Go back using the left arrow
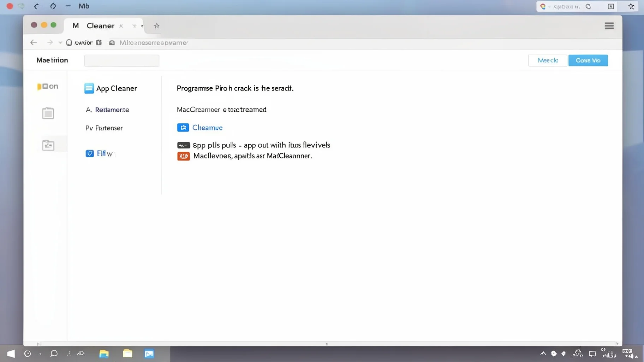Viewport: 644px width, 362px height. (x=34, y=42)
